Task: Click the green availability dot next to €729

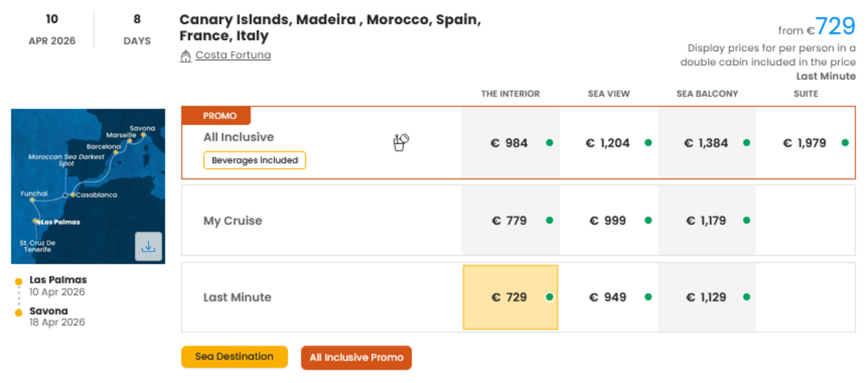Action: coord(549,297)
